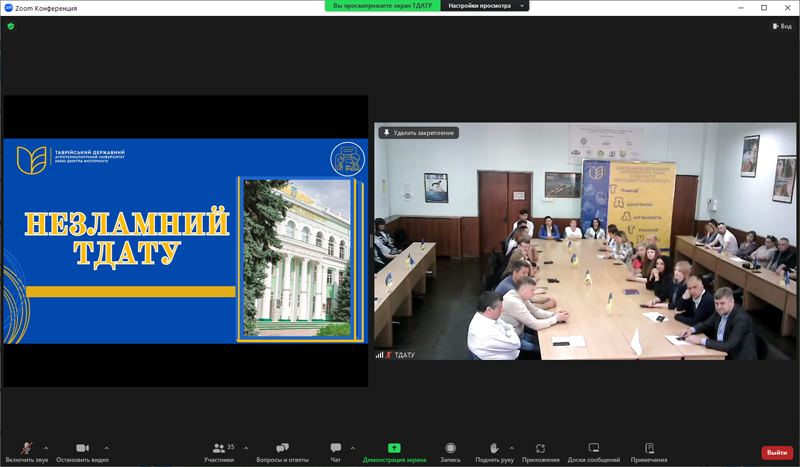Expand reactions arrow next to Поднять руку
Screen dimensions: 800x467
pyautogui.click(x=512, y=448)
